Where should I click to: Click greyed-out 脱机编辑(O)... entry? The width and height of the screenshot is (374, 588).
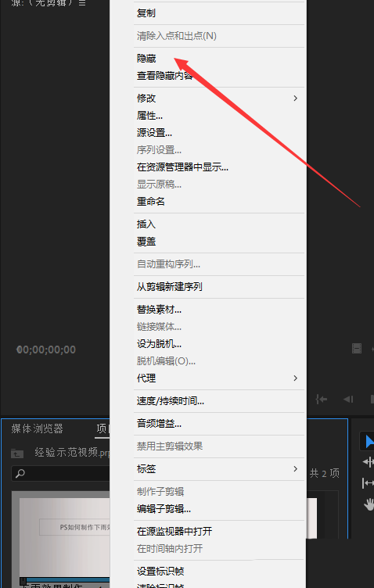[x=166, y=361]
